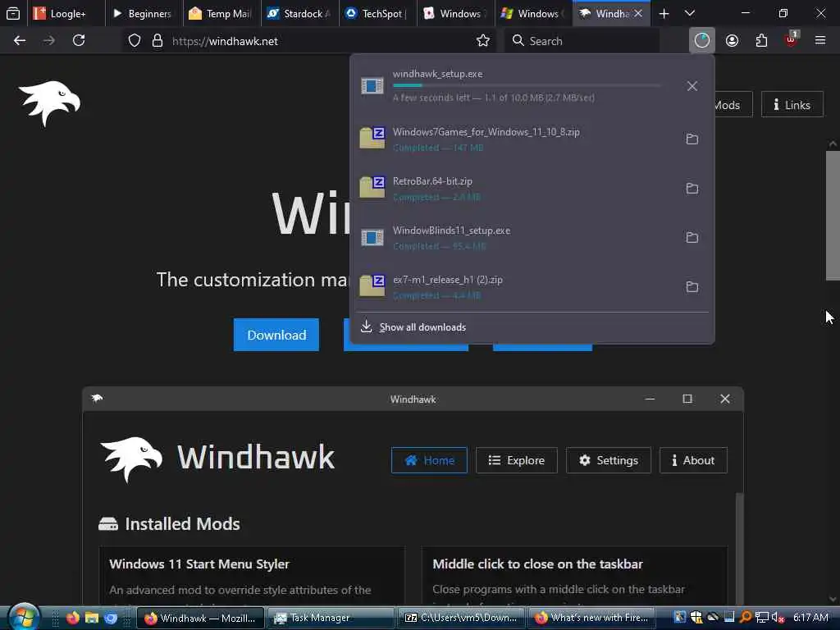This screenshot has width=840, height=630.
Task: Open a new browser tab
Action: (x=664, y=13)
